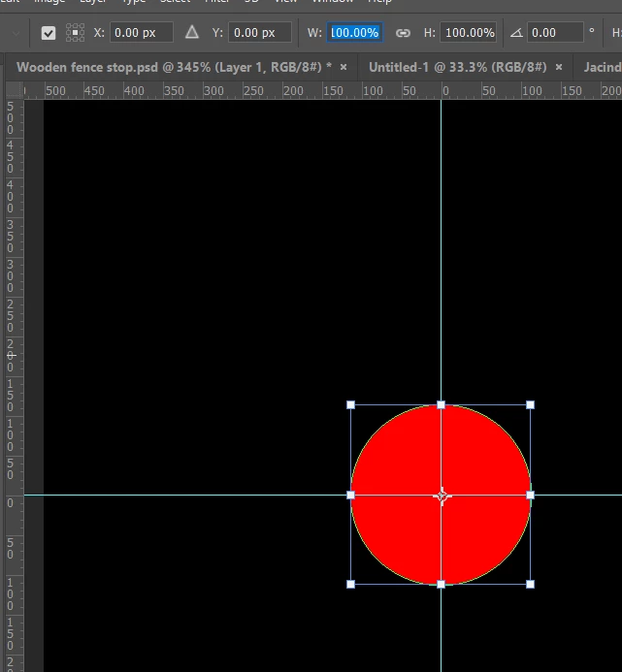The height and width of the screenshot is (672, 622).
Task: Click the X position field
Action: click(142, 33)
